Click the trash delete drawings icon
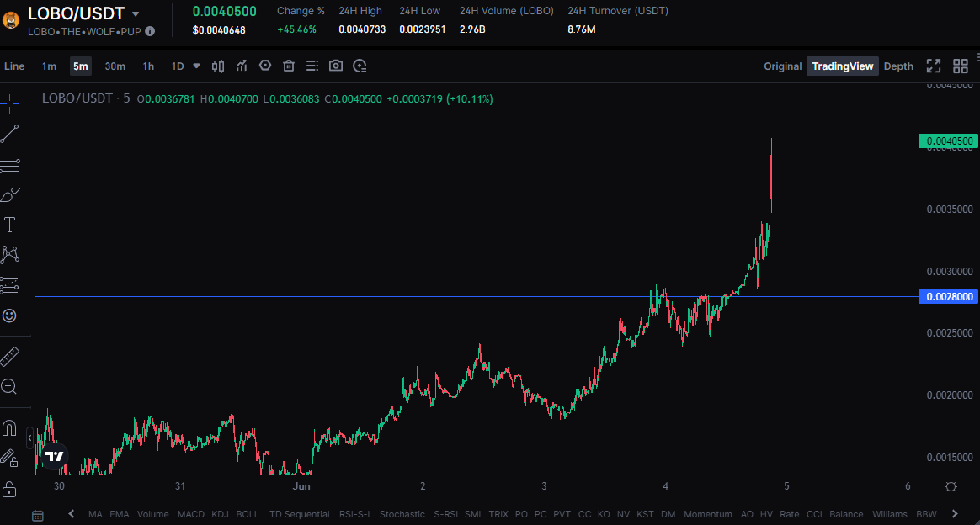Image resolution: width=980 pixels, height=525 pixels. [x=289, y=66]
